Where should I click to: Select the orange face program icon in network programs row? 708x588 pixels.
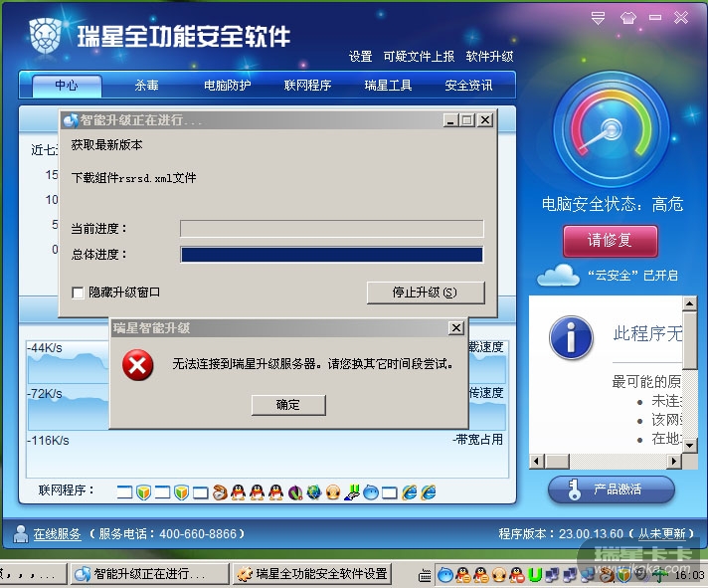(x=333, y=492)
